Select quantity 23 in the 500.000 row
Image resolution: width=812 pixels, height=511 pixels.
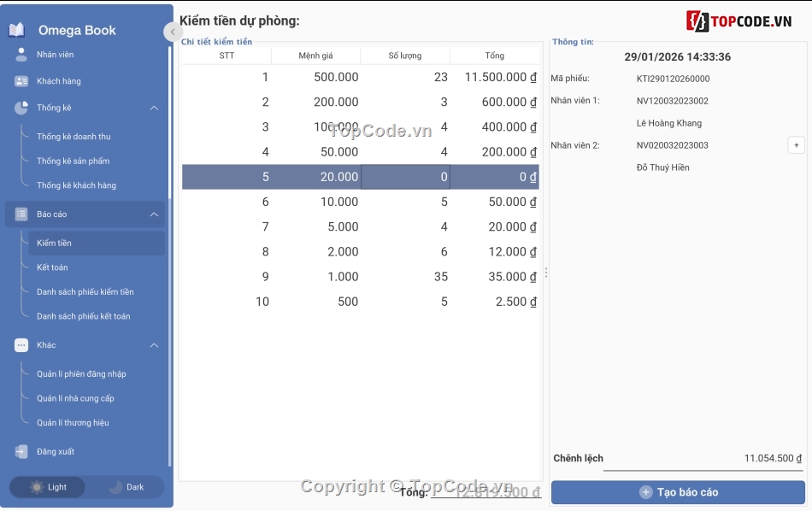coord(405,77)
